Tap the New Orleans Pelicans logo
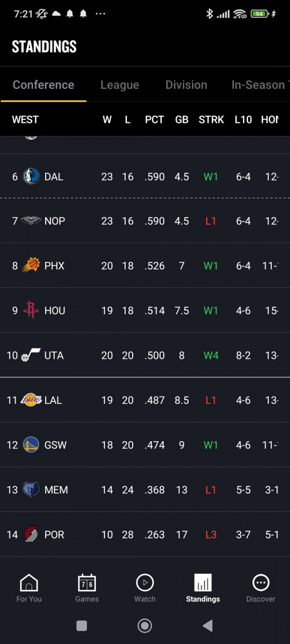Image resolution: width=290 pixels, height=644 pixels. pos(31,221)
